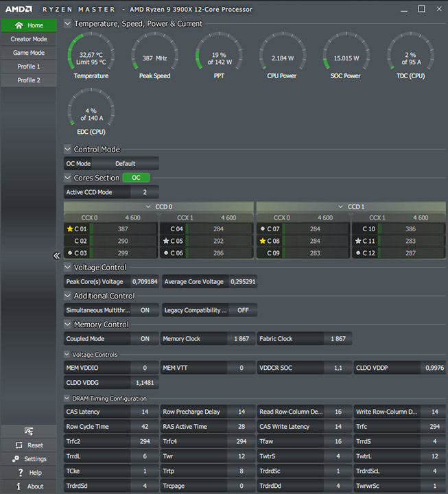Click OC Mode Default value
Screen dimensions: 448x494
[125, 163]
